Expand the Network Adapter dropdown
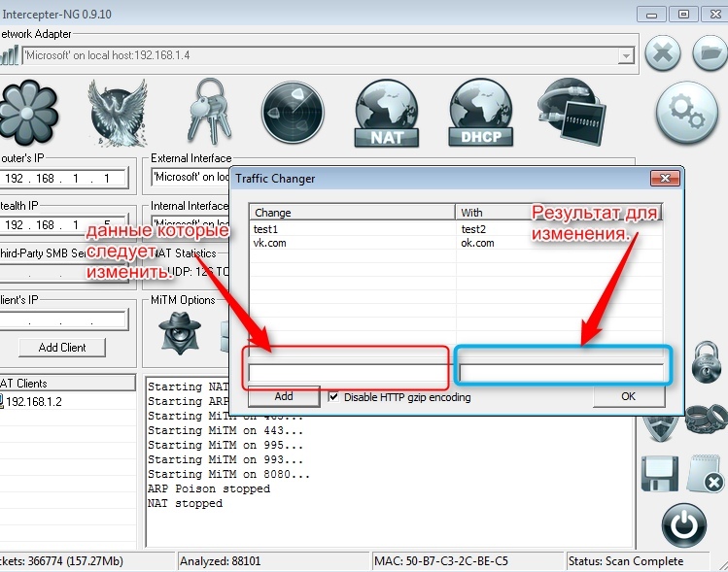728x572 pixels. [x=626, y=56]
